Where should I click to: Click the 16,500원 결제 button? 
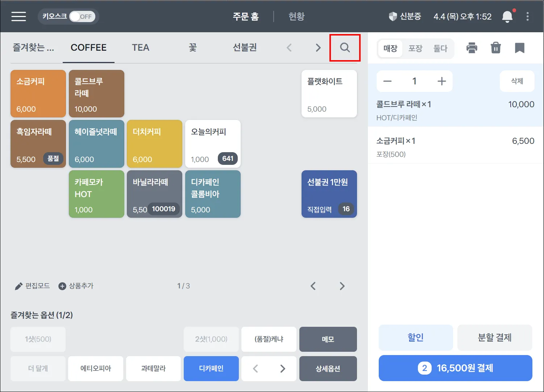point(456,368)
